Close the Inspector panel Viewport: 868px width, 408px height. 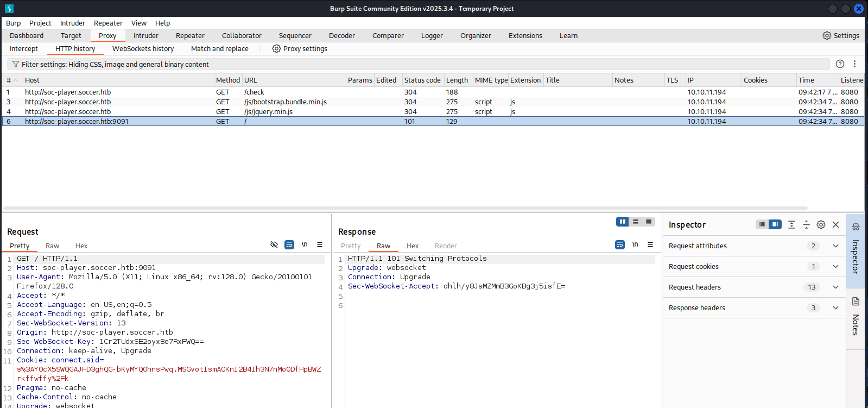click(x=836, y=224)
